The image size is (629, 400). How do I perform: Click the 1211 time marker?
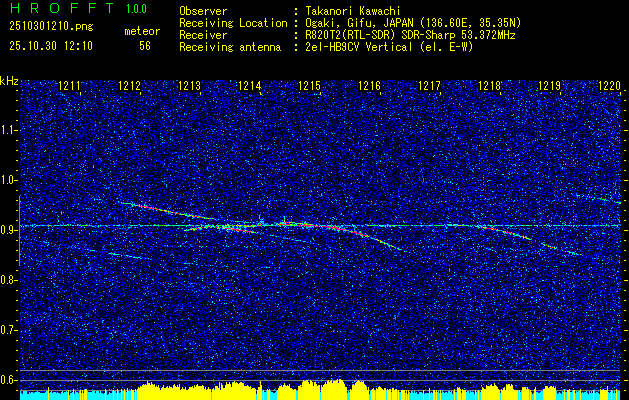69,85
